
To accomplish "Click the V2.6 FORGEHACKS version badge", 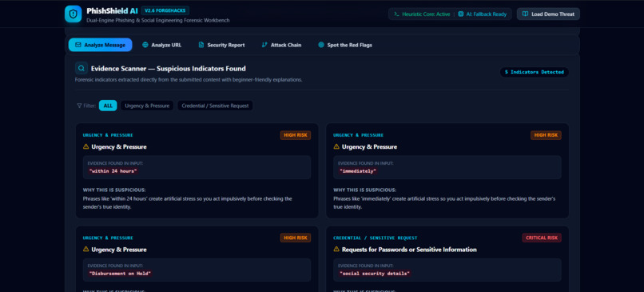I will pyautogui.click(x=165, y=10).
